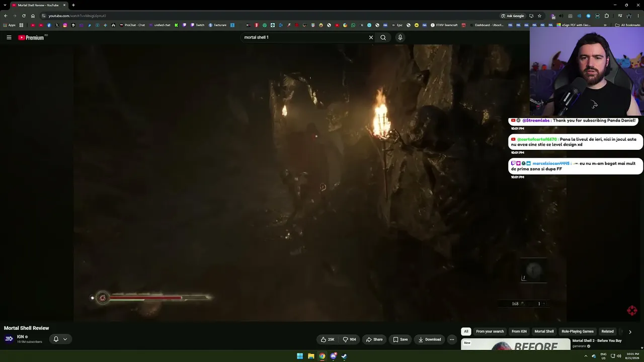The height and width of the screenshot is (362, 644).
Task: Open the Epic bookmark
Action: click(396, 25)
